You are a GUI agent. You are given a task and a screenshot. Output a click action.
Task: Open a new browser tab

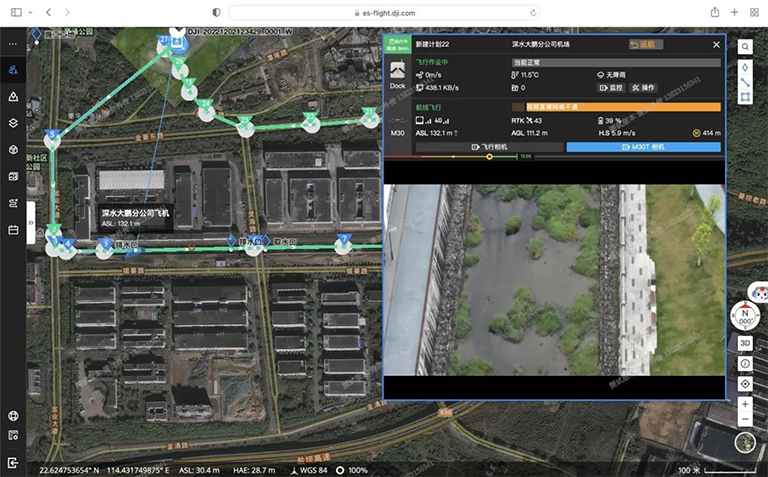click(x=734, y=12)
